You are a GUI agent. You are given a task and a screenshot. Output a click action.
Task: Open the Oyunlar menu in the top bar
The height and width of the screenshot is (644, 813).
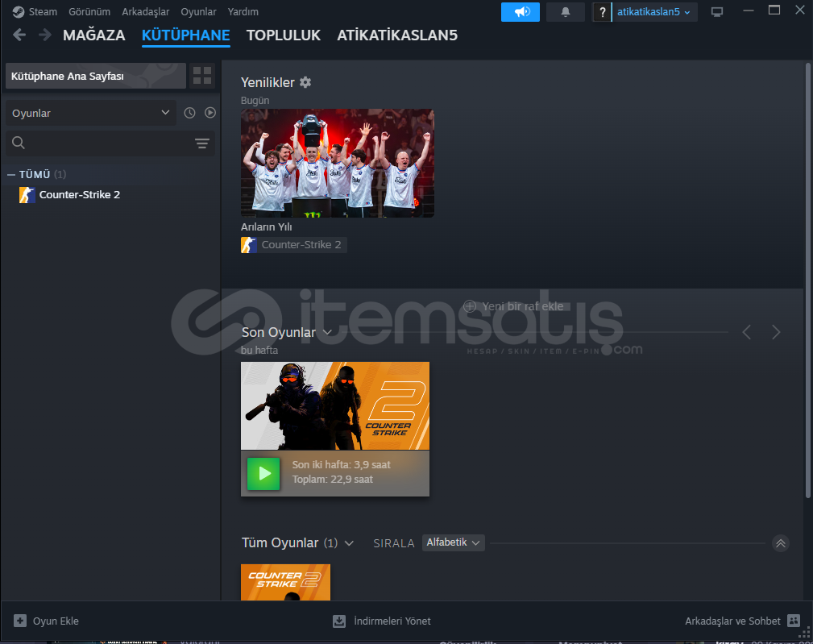[198, 11]
